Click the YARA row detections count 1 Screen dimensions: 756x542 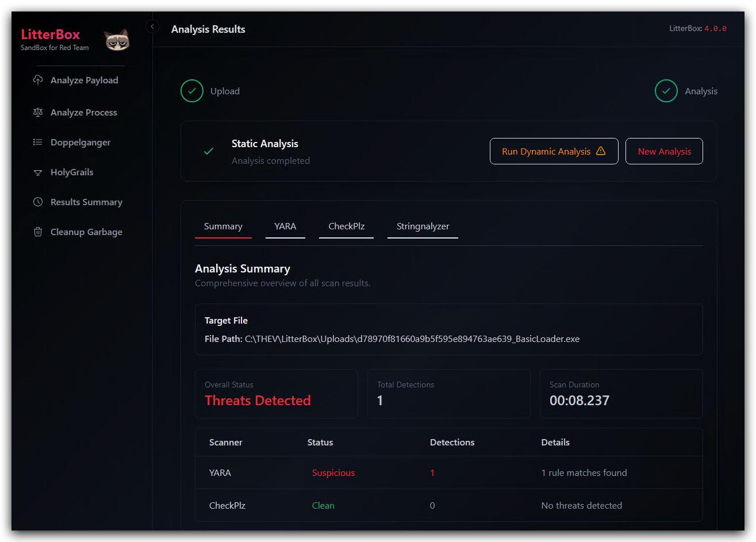click(x=432, y=473)
